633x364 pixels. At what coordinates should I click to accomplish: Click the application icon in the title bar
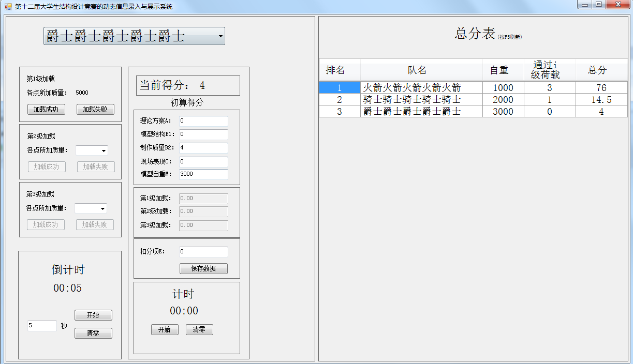[8, 7]
